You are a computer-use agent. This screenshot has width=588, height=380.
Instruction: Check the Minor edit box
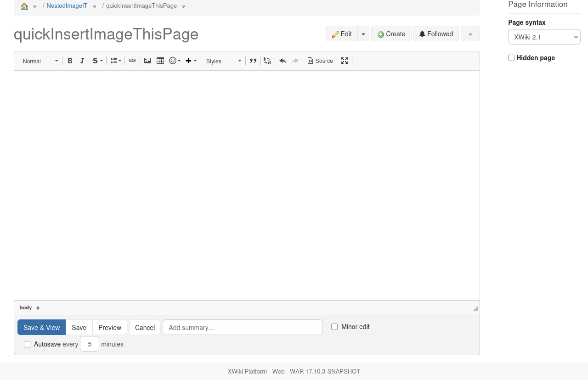point(334,327)
